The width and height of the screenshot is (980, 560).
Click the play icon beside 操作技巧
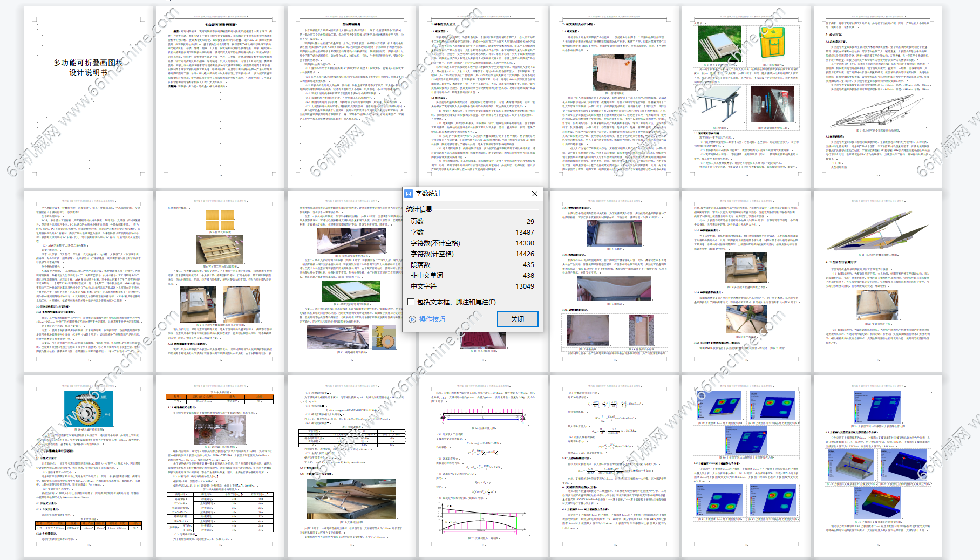click(x=412, y=319)
